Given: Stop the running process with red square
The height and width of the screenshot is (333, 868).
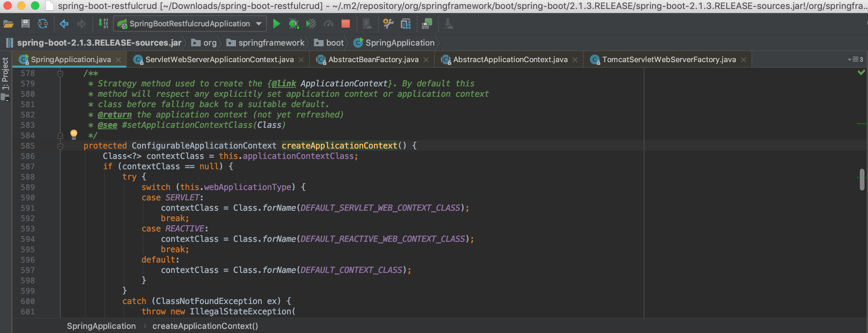Looking at the screenshot, I should coord(345,23).
